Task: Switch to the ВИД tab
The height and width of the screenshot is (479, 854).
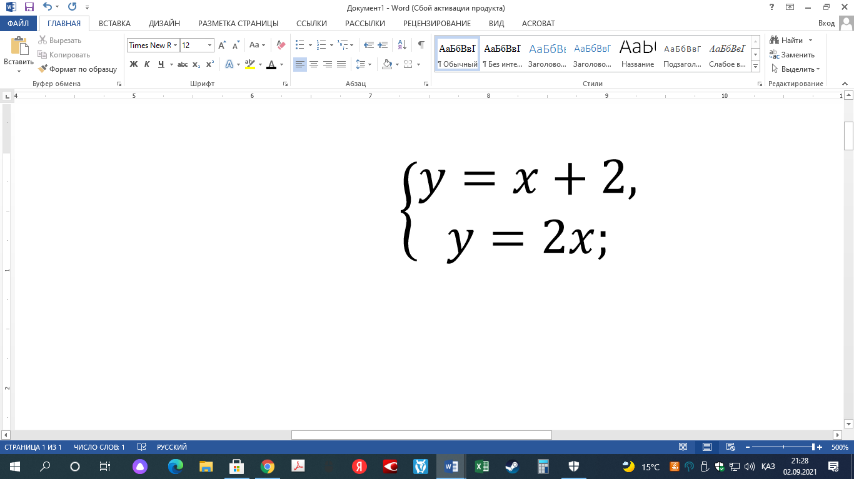Action: pyautogui.click(x=496, y=23)
